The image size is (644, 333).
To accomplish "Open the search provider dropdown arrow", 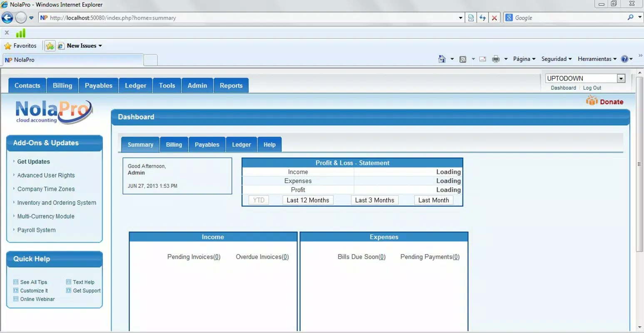I will pos(640,17).
